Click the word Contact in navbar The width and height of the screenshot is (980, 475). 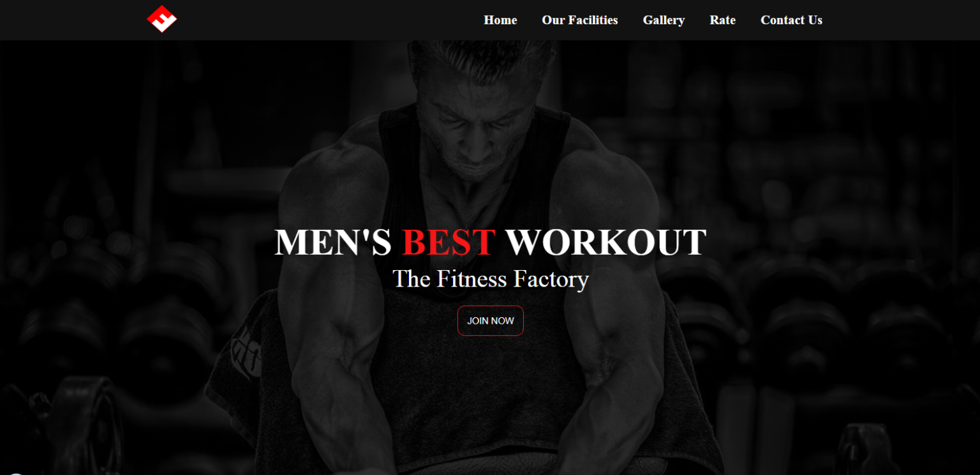(783, 20)
